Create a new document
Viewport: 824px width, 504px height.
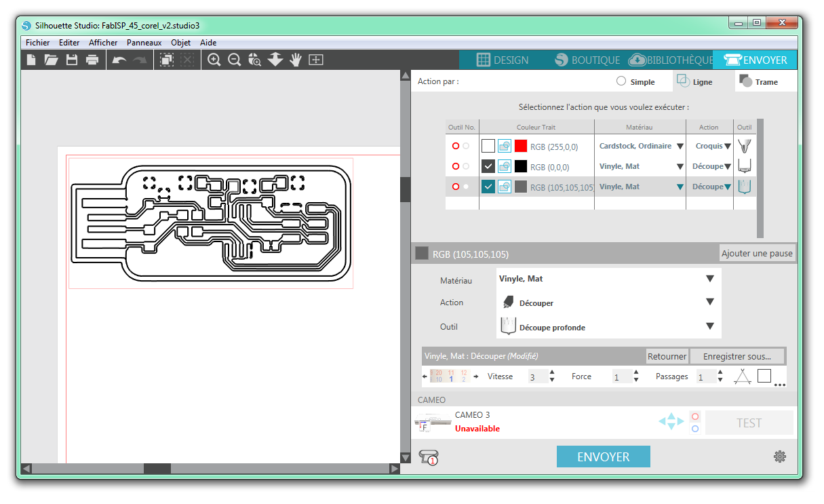tap(31, 60)
